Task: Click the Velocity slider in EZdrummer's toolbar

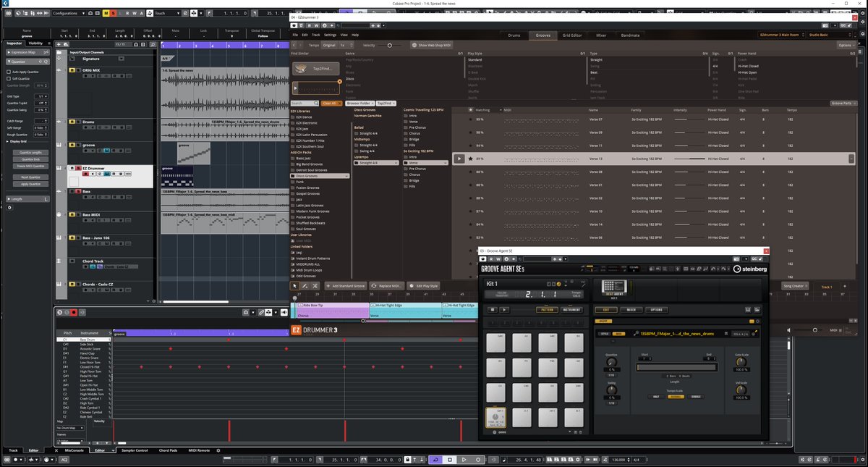Action: 390,46
